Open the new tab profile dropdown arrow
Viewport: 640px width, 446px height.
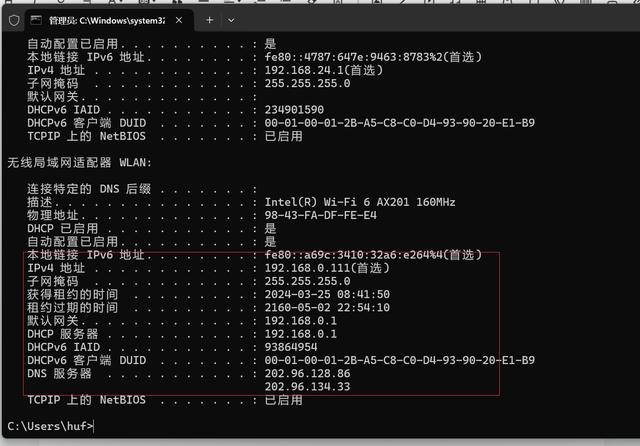pos(231,20)
